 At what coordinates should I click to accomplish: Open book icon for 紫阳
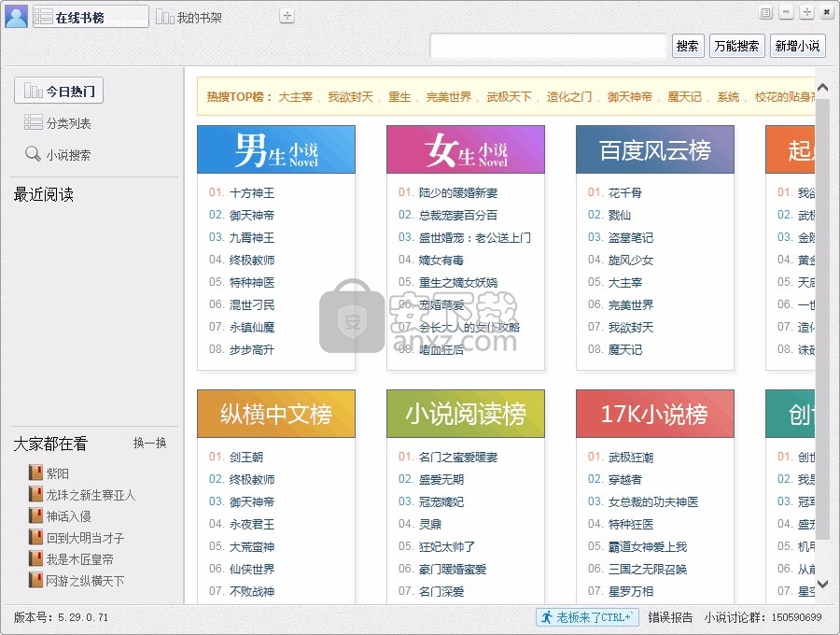[35, 473]
